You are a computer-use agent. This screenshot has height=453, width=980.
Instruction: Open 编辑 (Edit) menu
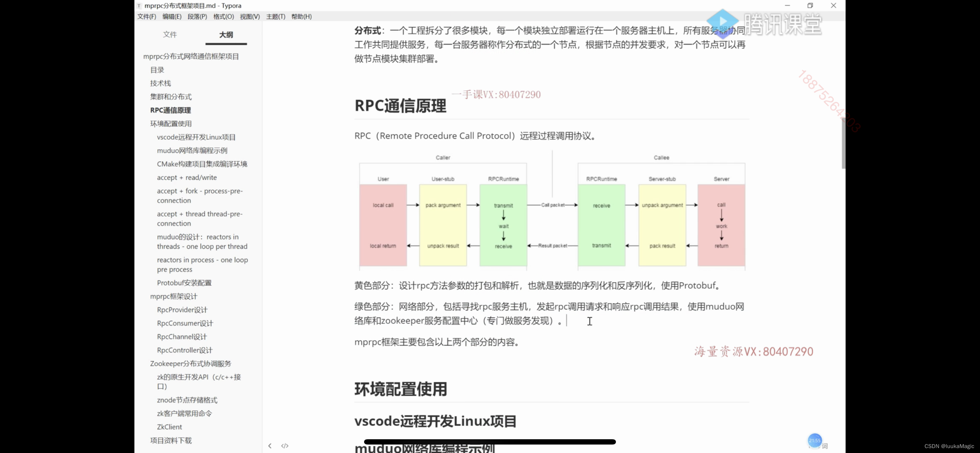click(x=172, y=16)
